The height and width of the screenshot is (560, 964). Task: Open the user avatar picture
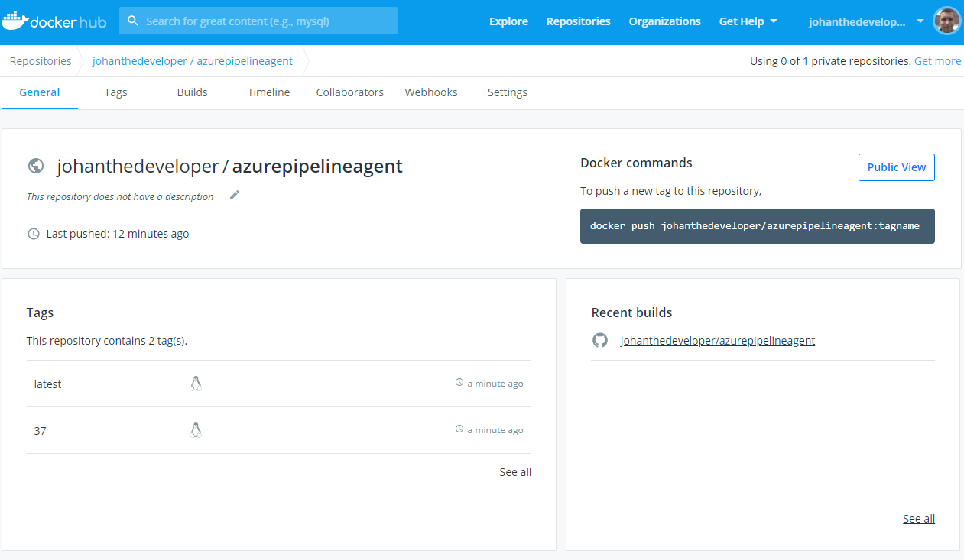pyautogui.click(x=947, y=21)
